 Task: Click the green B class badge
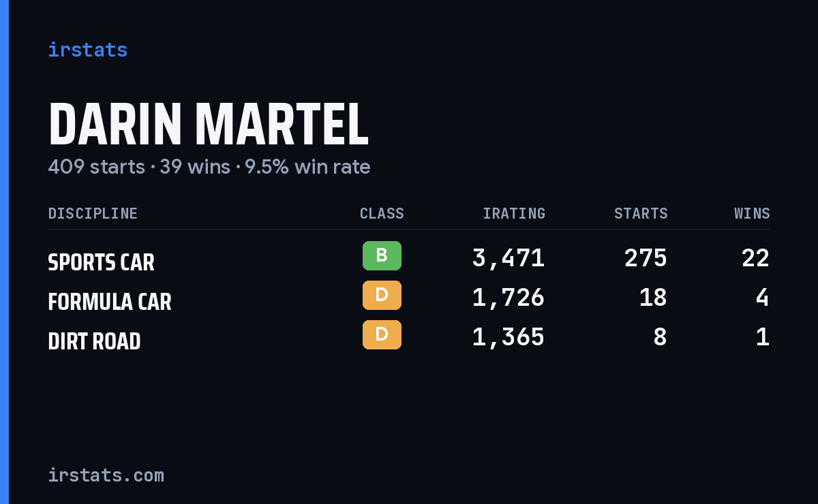coord(382,255)
